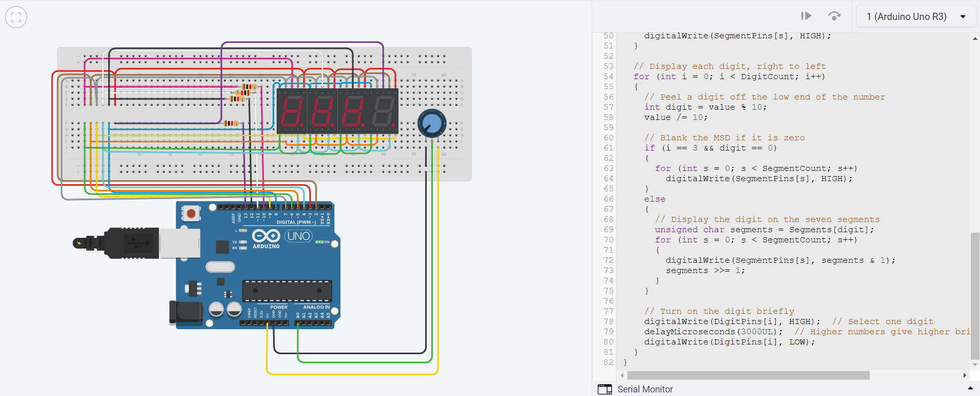
Task: Click code line 'value /= 10;'
Action: (676, 117)
